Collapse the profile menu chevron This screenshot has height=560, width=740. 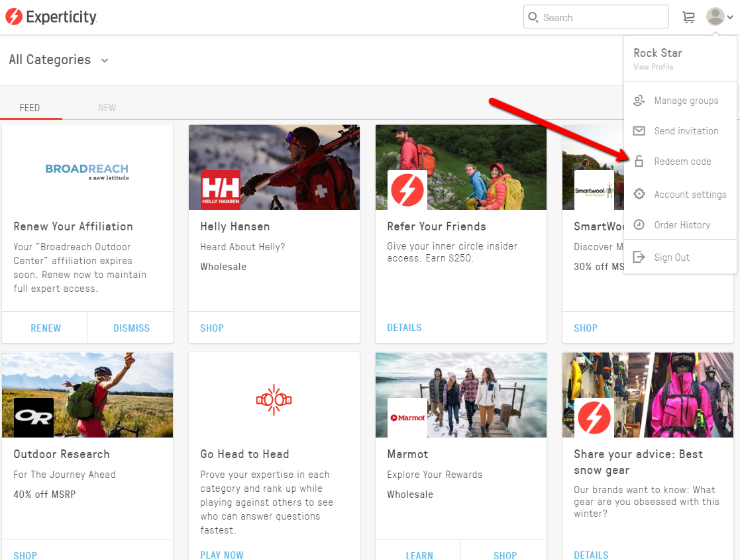tap(730, 18)
